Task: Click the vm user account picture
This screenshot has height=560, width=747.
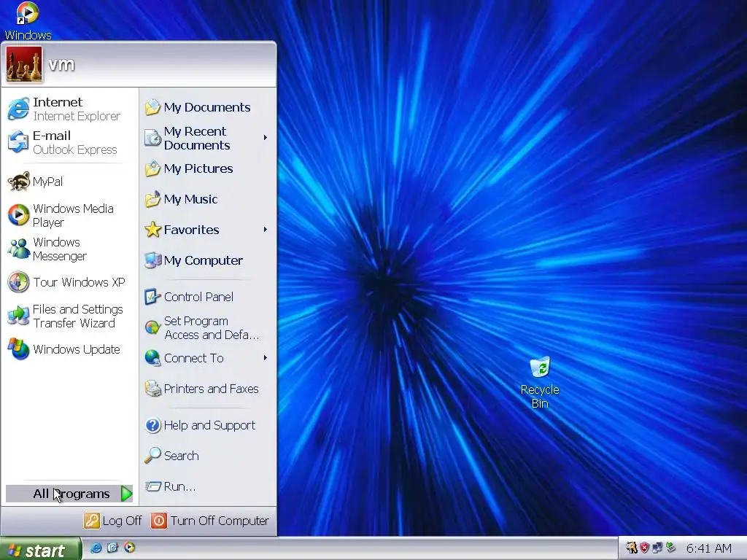Action: 24,64
